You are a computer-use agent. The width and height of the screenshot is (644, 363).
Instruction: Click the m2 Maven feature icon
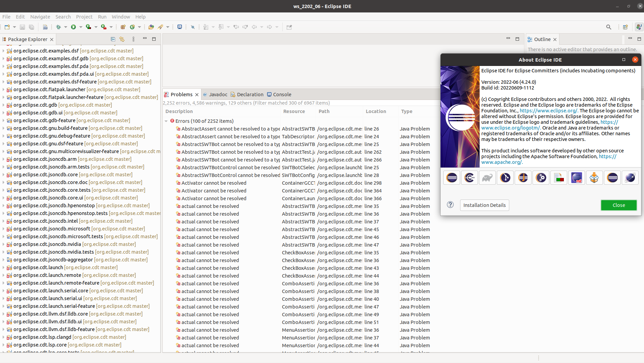click(577, 178)
